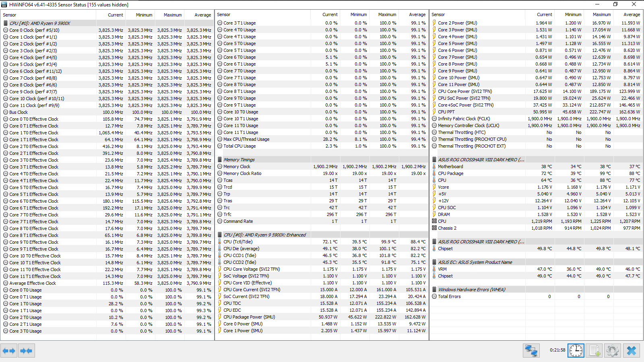
Task: Select the Core 11 T1 Effective Clock row
Action: 107,276
